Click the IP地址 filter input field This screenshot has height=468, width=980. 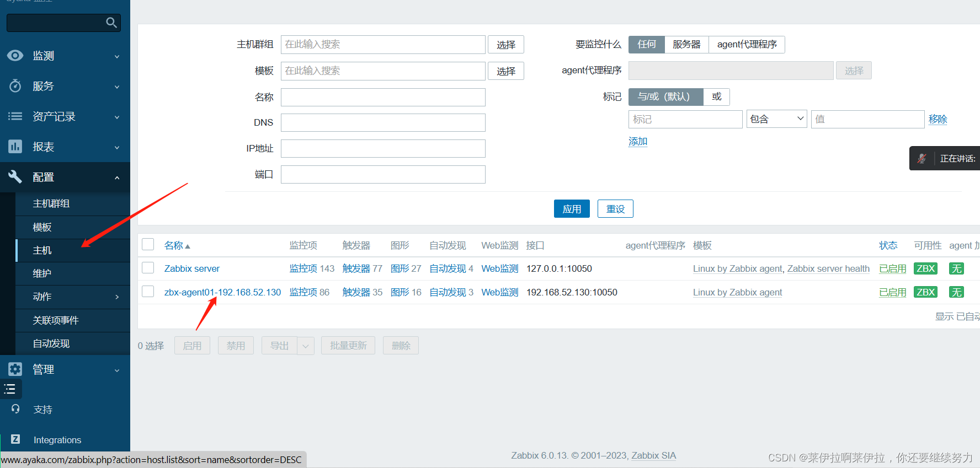point(383,148)
